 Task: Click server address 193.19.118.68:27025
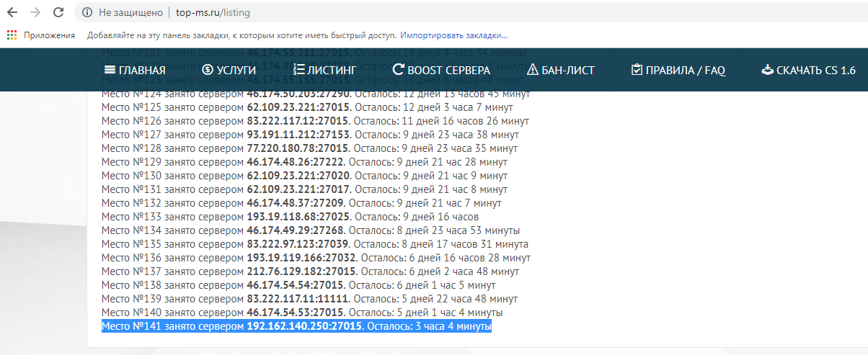point(298,217)
